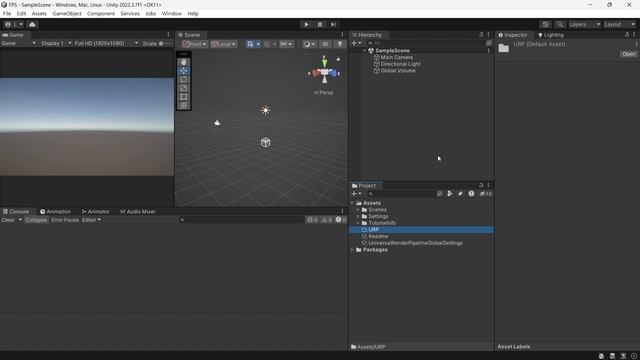Screen dimensions: 640x360
Task: Open the GameObject menu
Action: (x=67, y=13)
